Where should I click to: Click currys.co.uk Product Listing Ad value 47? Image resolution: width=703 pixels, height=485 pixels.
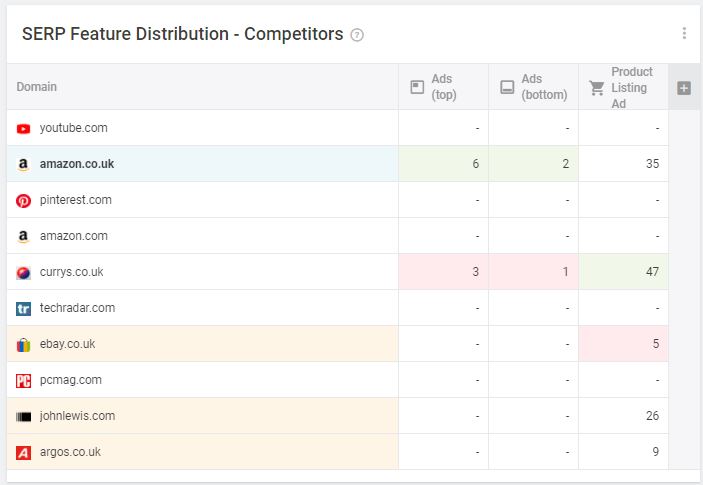click(652, 272)
